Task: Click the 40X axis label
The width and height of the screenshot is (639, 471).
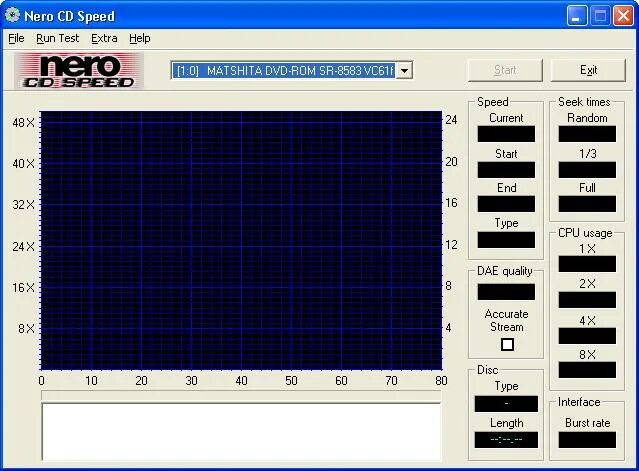Action: point(24,164)
